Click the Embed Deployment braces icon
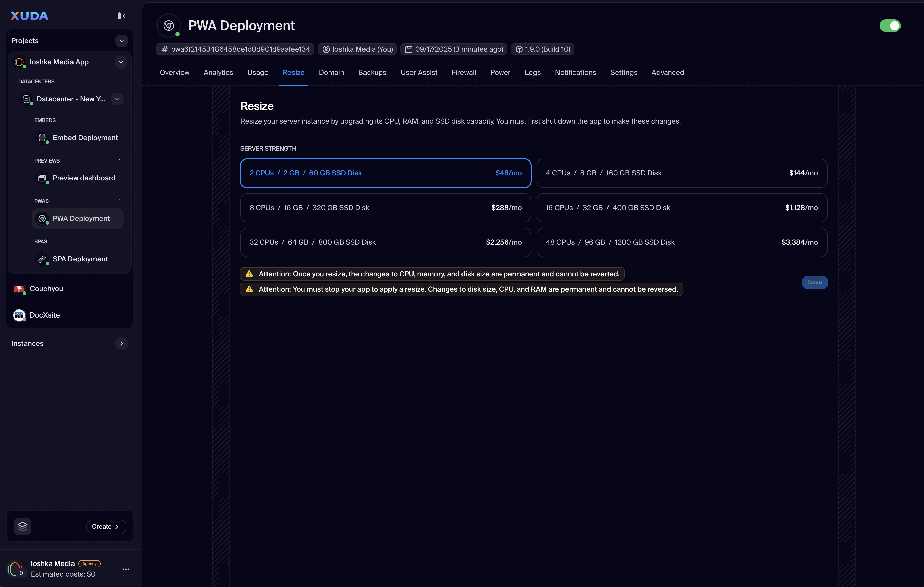 [x=42, y=138]
